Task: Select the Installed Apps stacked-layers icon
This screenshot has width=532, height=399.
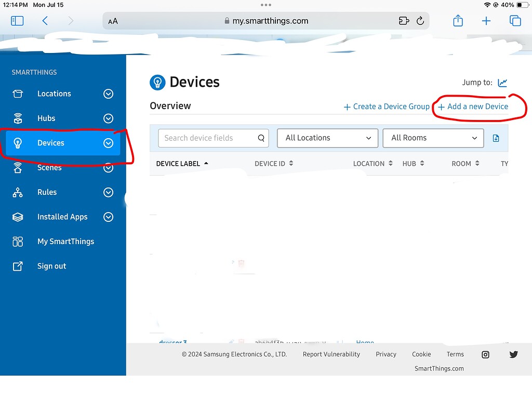Action: click(19, 217)
